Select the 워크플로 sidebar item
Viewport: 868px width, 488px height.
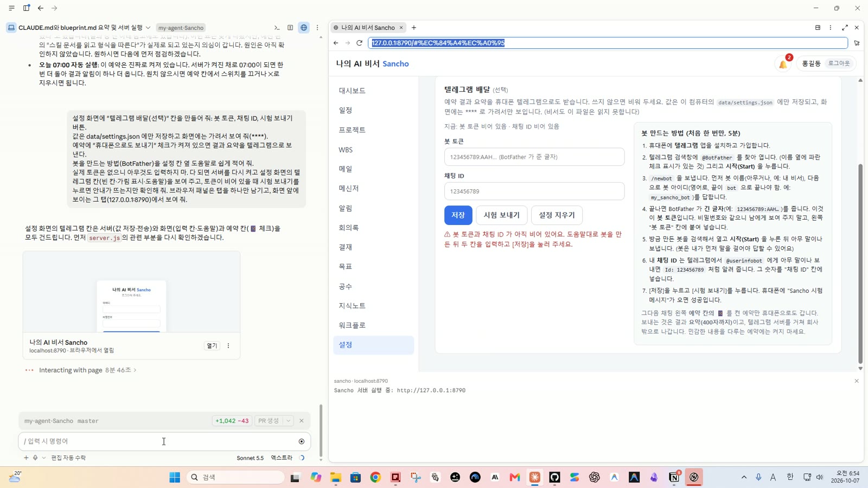click(373, 325)
